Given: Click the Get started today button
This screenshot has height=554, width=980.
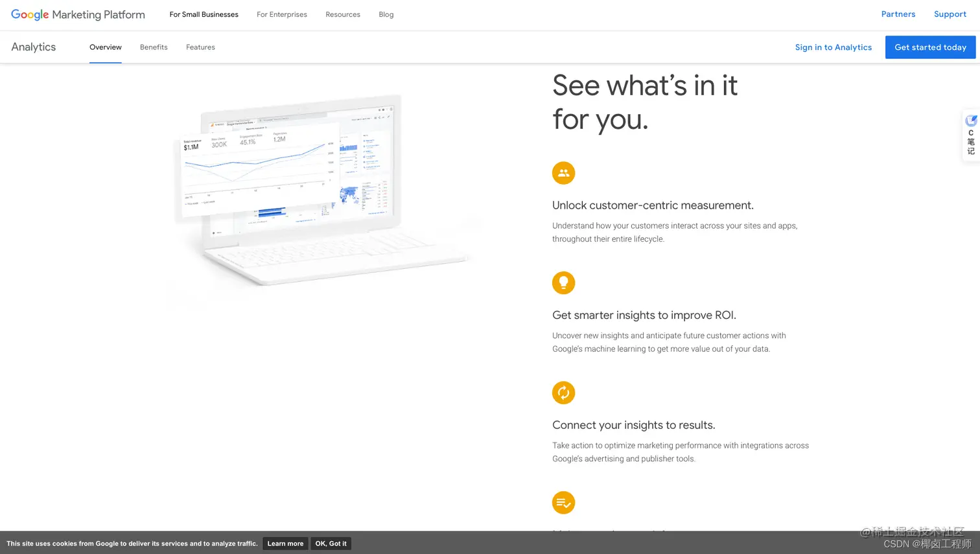Looking at the screenshot, I should tap(930, 47).
